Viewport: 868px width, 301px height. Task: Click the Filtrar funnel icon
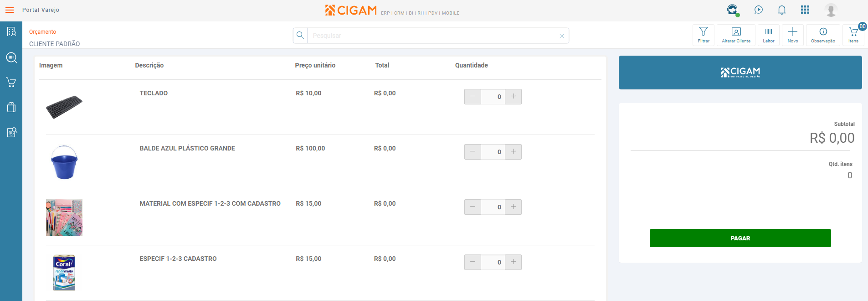pyautogui.click(x=704, y=35)
